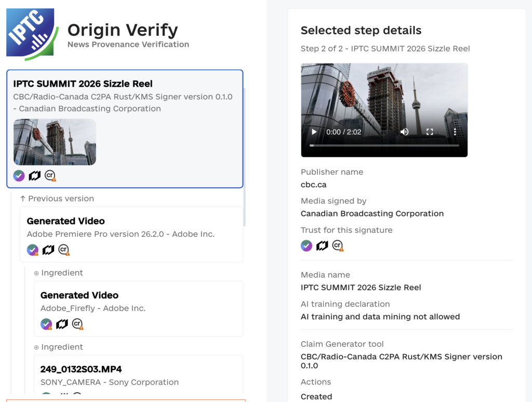Click the media name value in details panel
This screenshot has height=402, width=532.
[361, 288]
